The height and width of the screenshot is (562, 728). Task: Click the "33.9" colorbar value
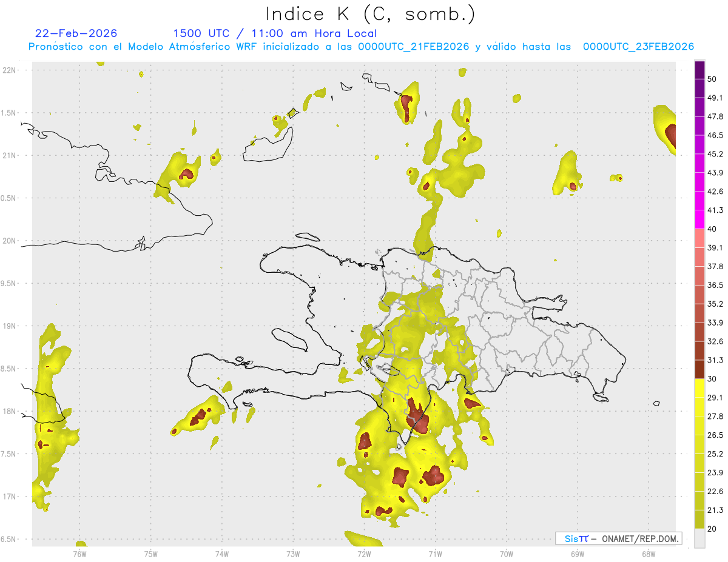coord(715,323)
